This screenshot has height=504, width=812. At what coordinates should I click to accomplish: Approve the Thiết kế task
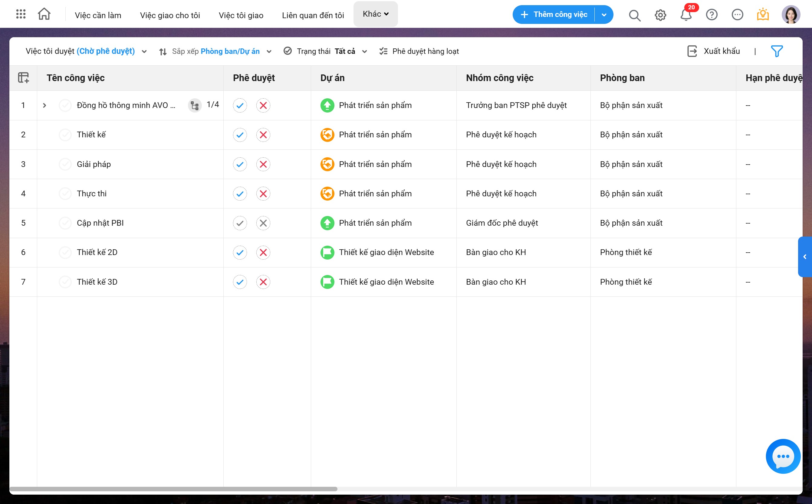(x=240, y=135)
